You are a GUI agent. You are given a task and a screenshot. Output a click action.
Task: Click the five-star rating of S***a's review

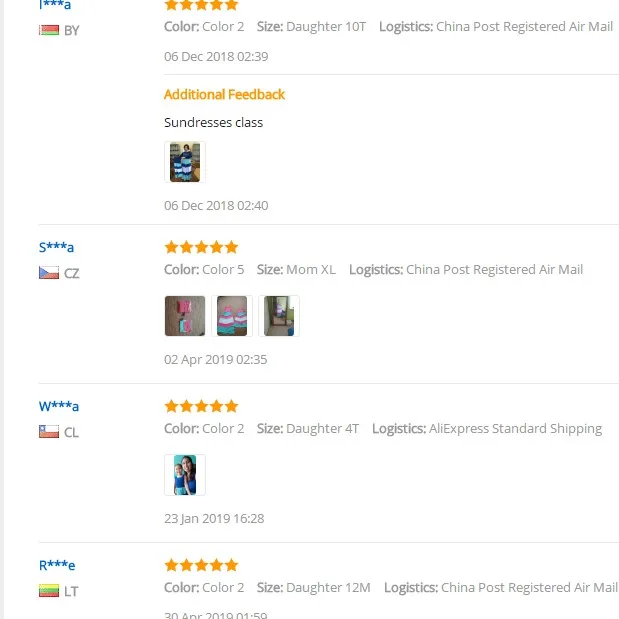[x=201, y=247]
